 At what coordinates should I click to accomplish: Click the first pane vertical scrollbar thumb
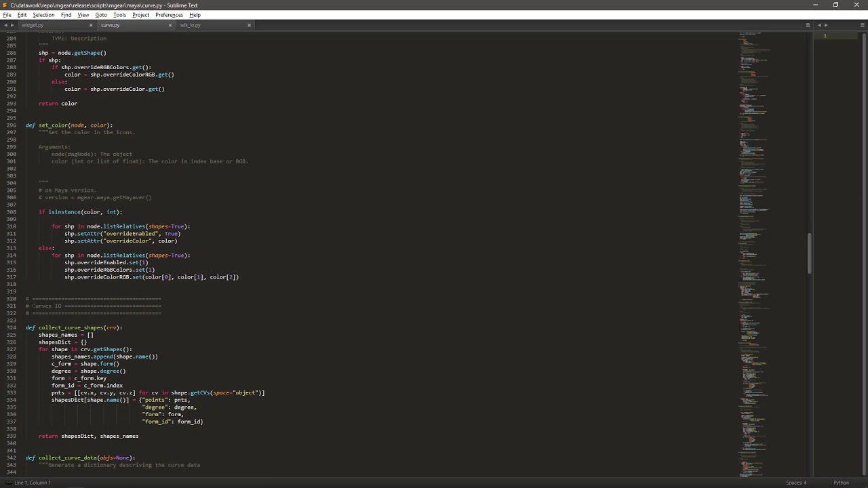click(x=809, y=253)
